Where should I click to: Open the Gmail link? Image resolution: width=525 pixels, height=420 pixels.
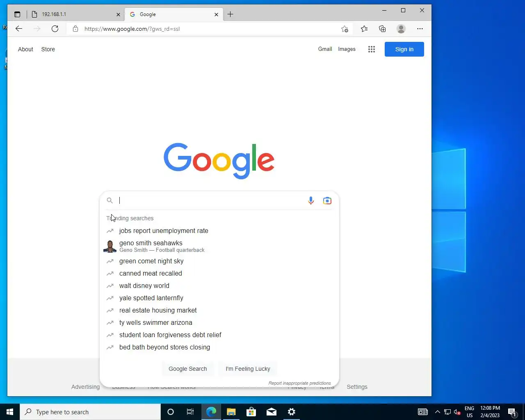[325, 49]
